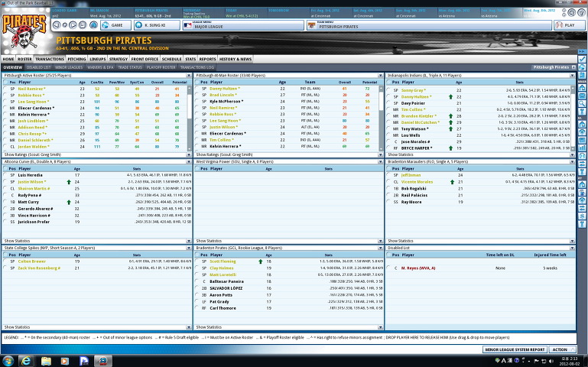Open the ROSTER menu tab
The image size is (588, 367).
pyautogui.click(x=24, y=59)
